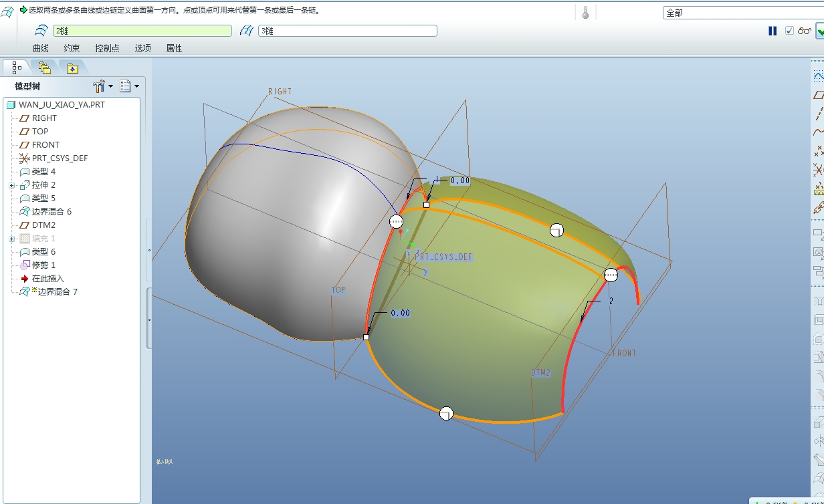Open the 全部 selection filter dropdown

coord(742,13)
